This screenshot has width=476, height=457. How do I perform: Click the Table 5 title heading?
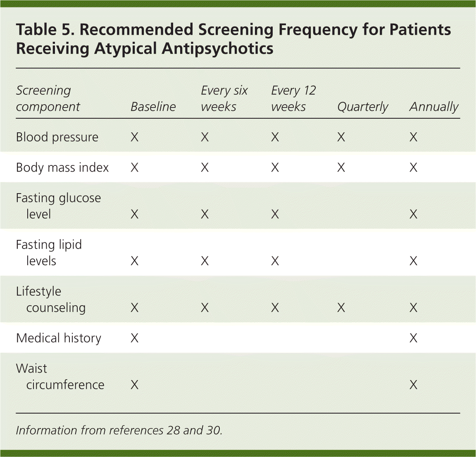pos(233,39)
